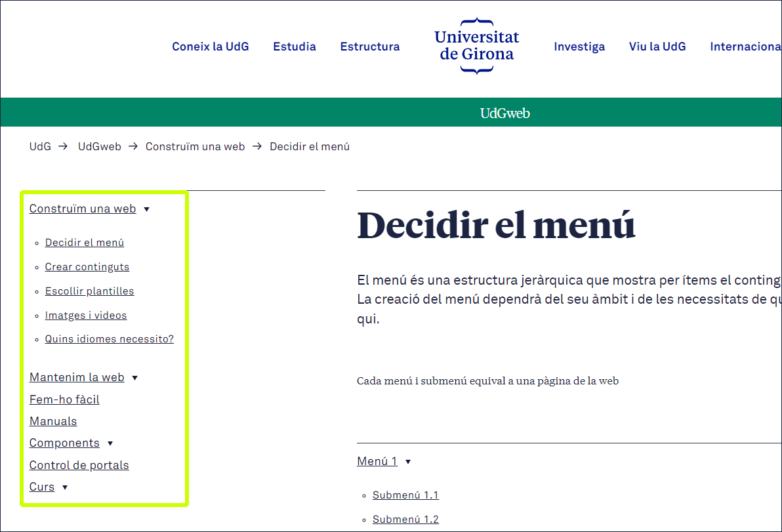Open the Estudia menu item
The width and height of the screenshot is (782, 532).
point(295,47)
